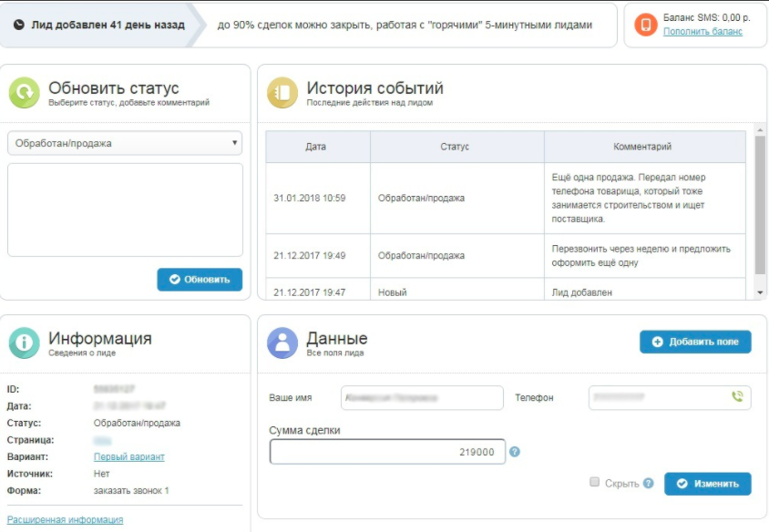Click the comment starting "Ещё одна продажа"
The width and height of the screenshot is (769, 532).
(x=629, y=198)
